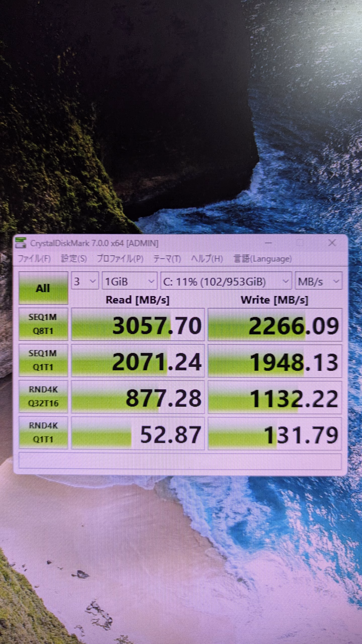This screenshot has width=362, height=644.
Task: Expand the C: drive selection dropdown
Action: point(226,281)
